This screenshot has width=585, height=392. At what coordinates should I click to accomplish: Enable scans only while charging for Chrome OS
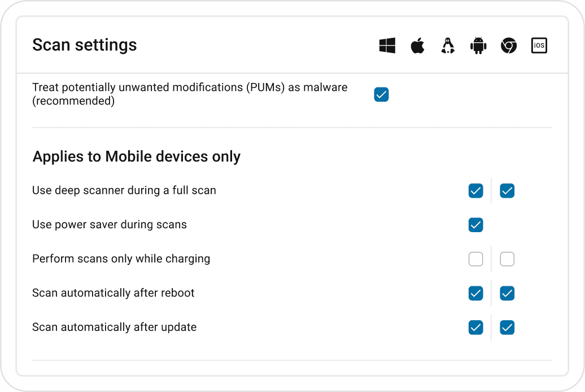[507, 259]
